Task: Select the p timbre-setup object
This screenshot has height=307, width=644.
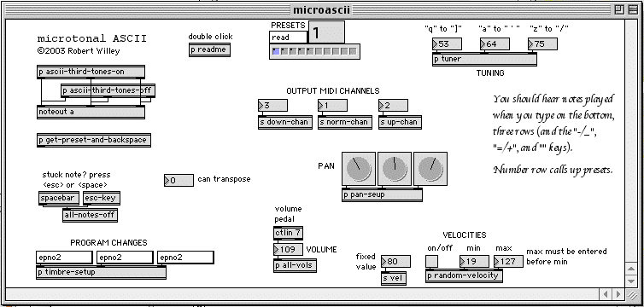Action: point(101,273)
